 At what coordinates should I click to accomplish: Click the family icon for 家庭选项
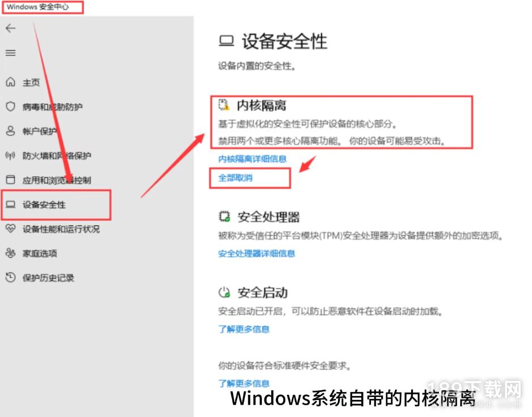coord(11,253)
